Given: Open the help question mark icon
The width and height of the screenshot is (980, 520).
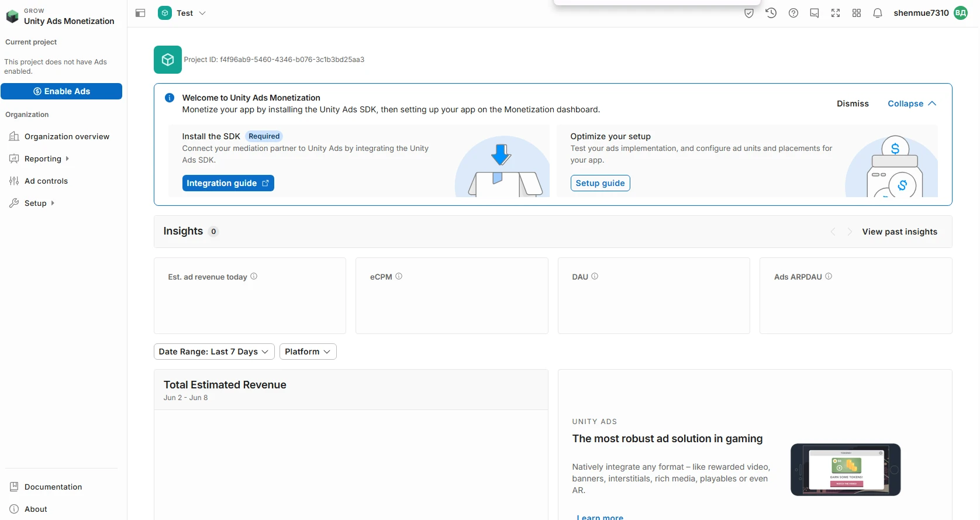Looking at the screenshot, I should (793, 13).
